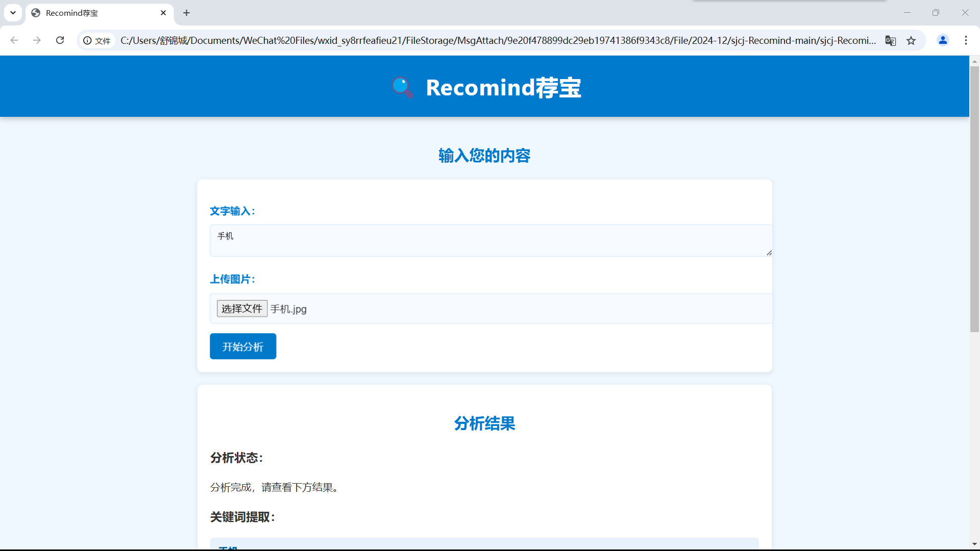Open new tab with plus button

coord(187,13)
